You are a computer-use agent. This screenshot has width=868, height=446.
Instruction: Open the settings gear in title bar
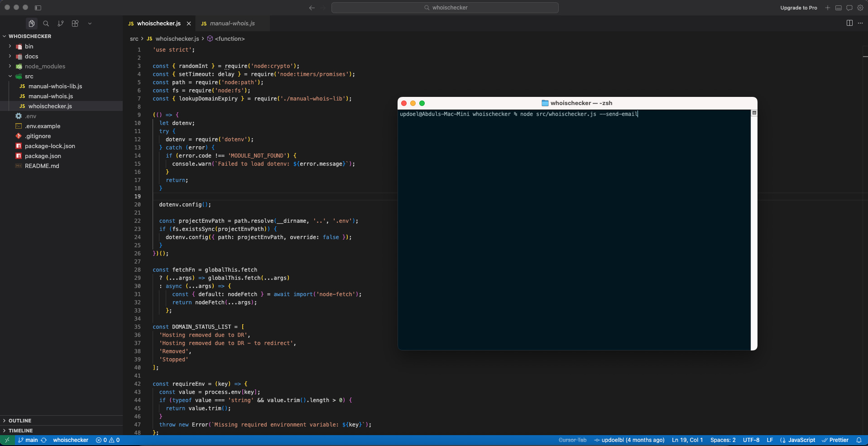(860, 8)
